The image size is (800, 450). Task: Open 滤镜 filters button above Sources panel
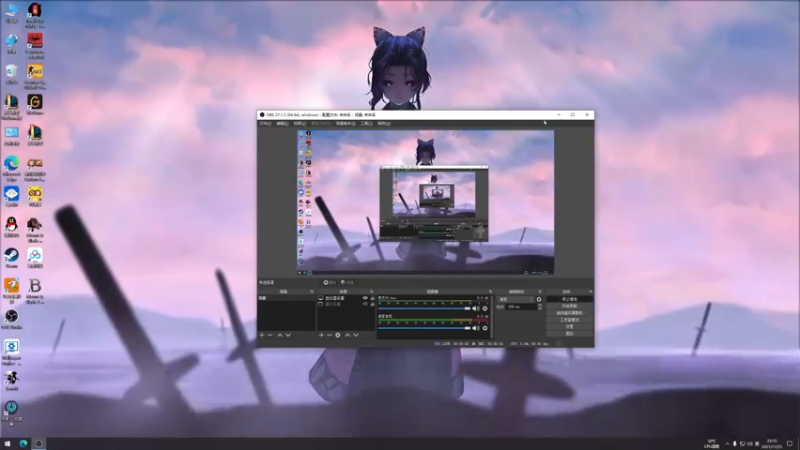point(348,282)
